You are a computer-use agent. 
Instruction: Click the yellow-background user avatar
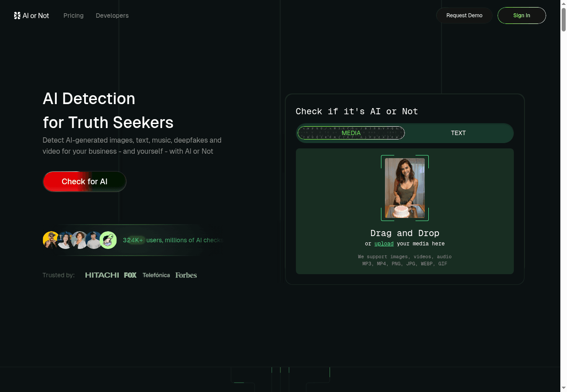tap(51, 240)
